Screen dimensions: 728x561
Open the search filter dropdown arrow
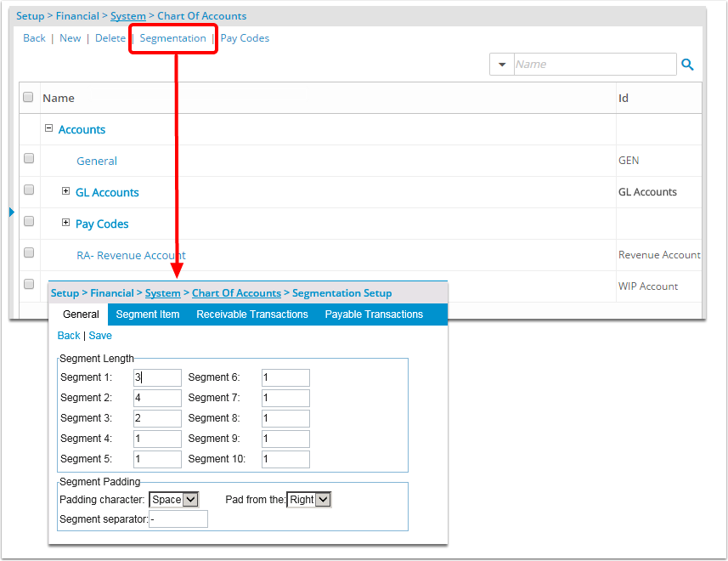pyautogui.click(x=501, y=65)
